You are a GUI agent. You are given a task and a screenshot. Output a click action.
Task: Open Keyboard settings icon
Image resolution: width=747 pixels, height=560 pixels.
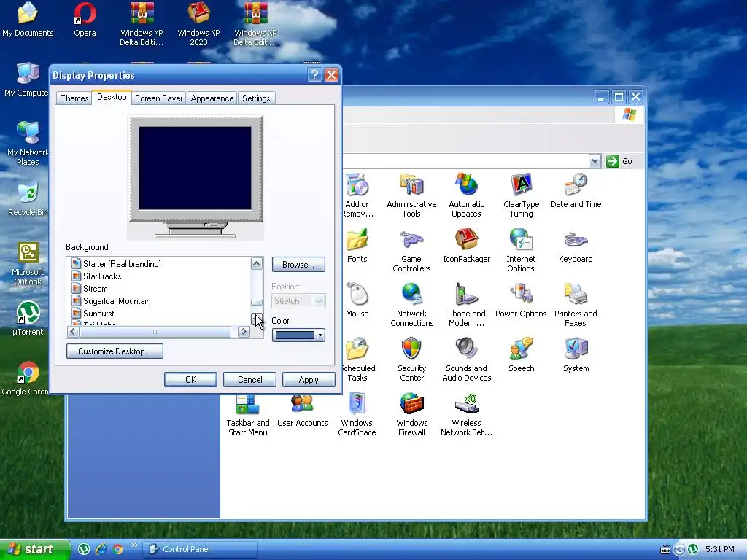click(576, 245)
